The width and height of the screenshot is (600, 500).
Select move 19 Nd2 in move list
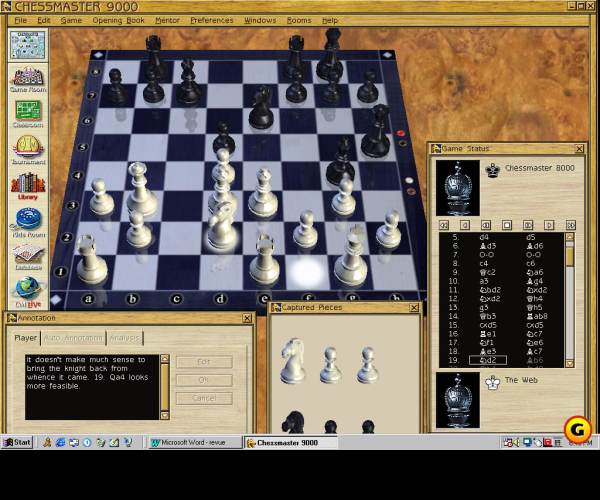point(488,360)
